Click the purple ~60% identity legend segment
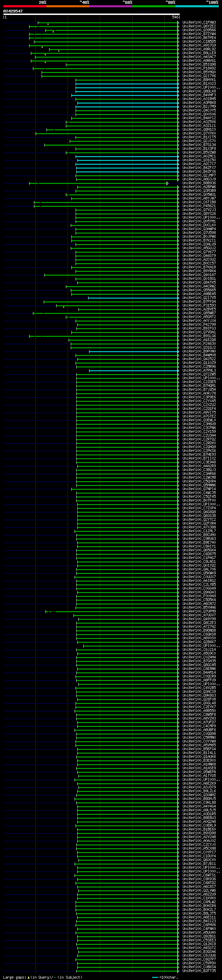 pyautogui.click(x=111, y=6)
